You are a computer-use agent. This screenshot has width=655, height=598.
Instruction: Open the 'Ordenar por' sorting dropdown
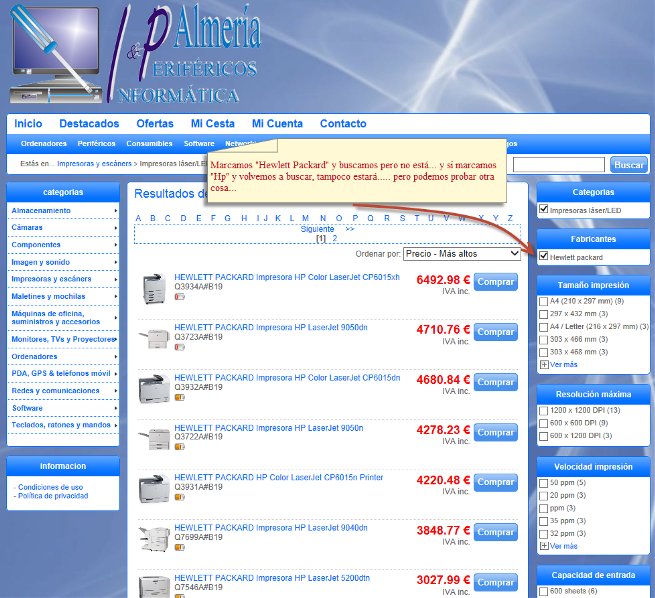[462, 254]
